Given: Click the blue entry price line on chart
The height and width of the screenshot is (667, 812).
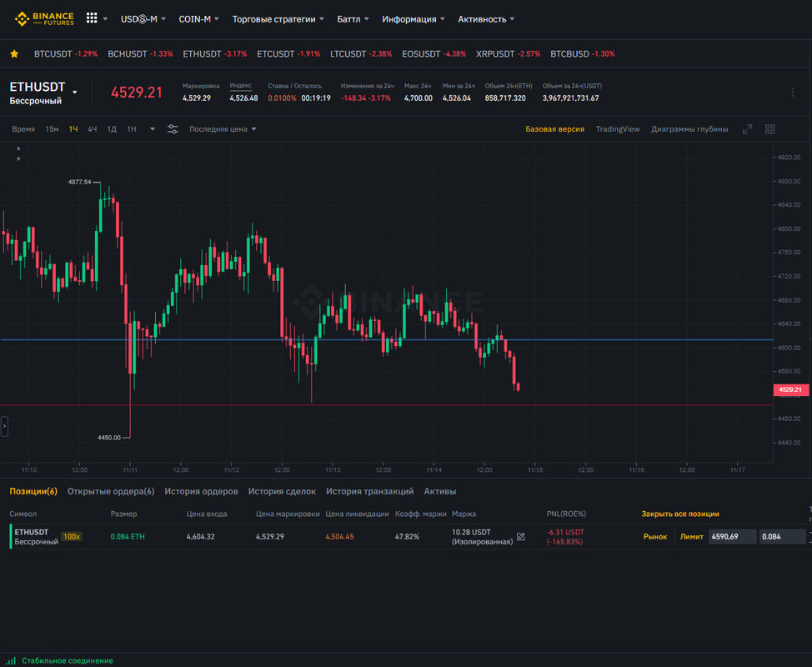Looking at the screenshot, I should [386, 339].
